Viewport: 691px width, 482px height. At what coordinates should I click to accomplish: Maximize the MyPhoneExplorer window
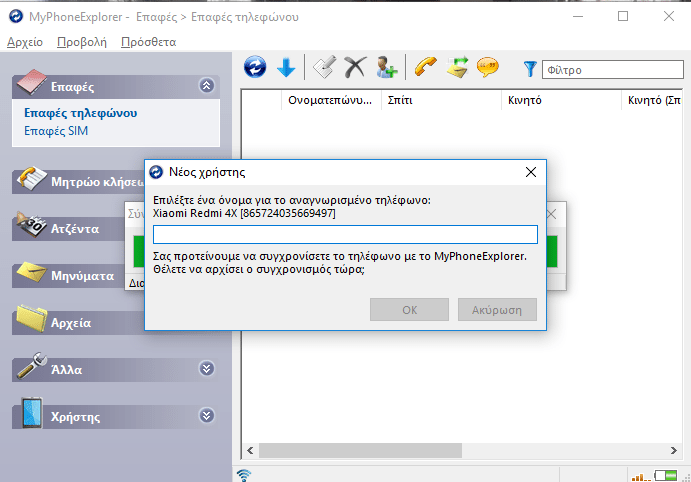623,16
